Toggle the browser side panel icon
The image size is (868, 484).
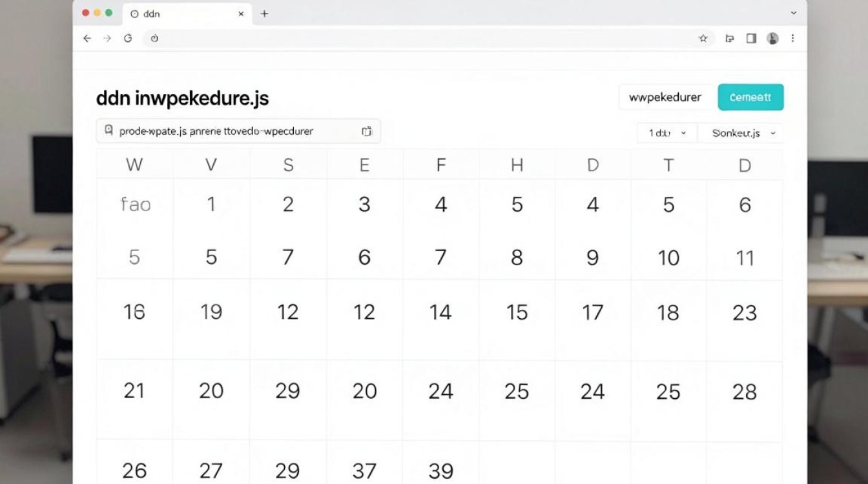751,39
